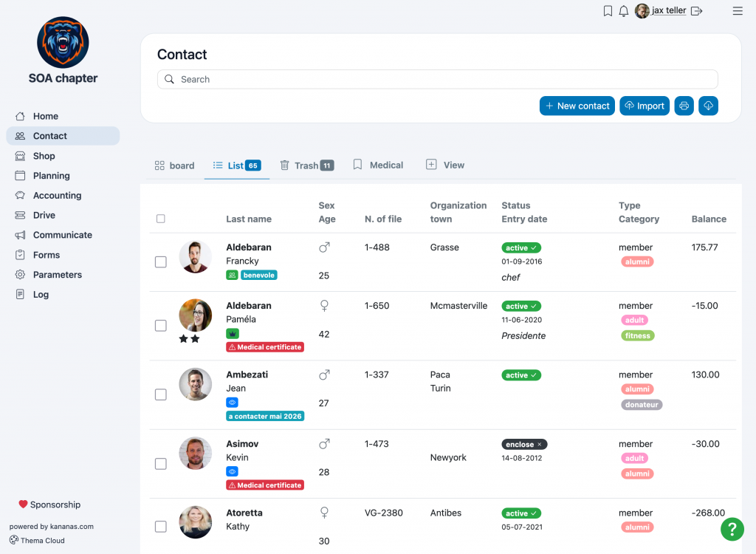Click the blue eye icon under Kevin
This screenshot has height=554, width=756.
pos(232,471)
